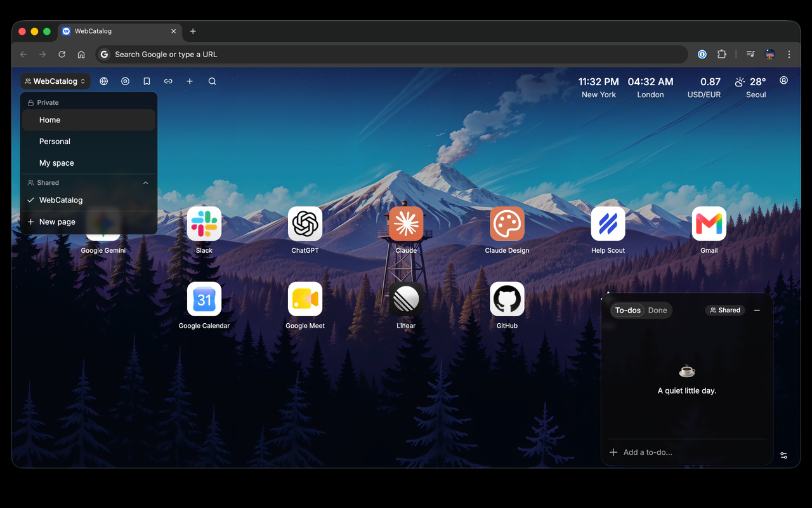This screenshot has height=508, width=812.
Task: Minimize the to-do widget
Action: tap(757, 311)
